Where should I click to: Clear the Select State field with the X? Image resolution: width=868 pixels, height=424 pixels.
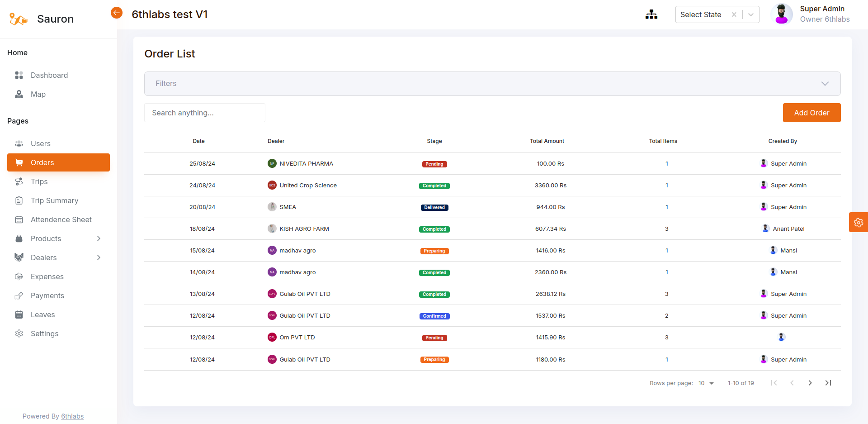point(734,14)
